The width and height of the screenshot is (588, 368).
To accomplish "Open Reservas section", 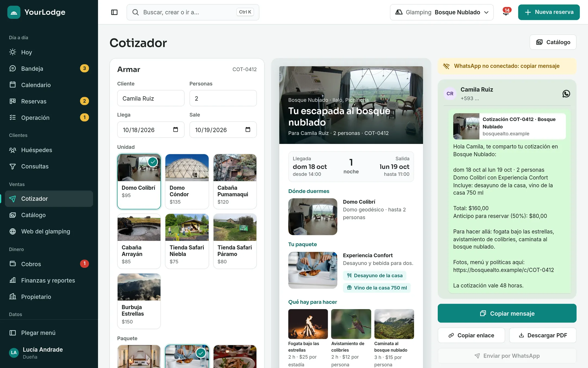I will [x=49, y=101].
